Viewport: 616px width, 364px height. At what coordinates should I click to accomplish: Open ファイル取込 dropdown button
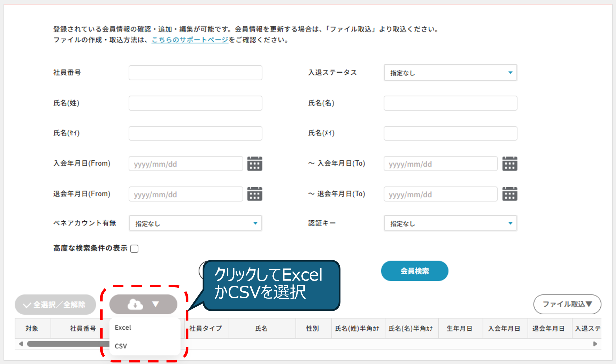pyautogui.click(x=567, y=304)
